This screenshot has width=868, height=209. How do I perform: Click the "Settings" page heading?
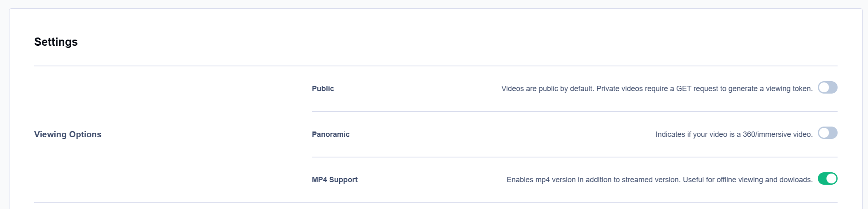click(x=56, y=42)
